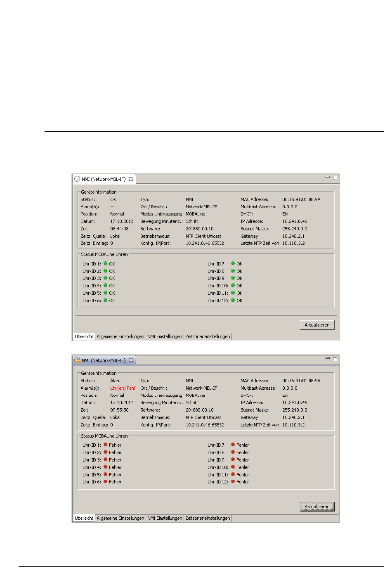Viewport: 392px width, 573px height.
Task: Click the green OK dot of Uhr-ID 8
Action: [233, 271]
